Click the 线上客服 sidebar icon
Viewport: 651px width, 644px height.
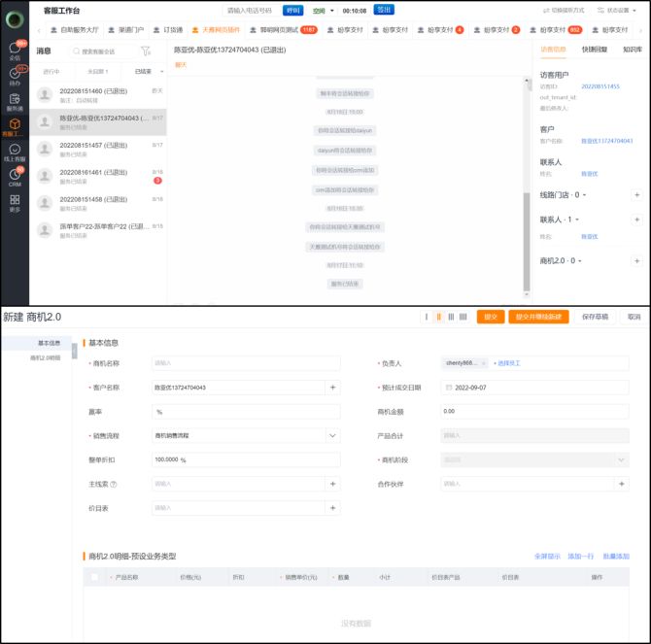pos(14,152)
